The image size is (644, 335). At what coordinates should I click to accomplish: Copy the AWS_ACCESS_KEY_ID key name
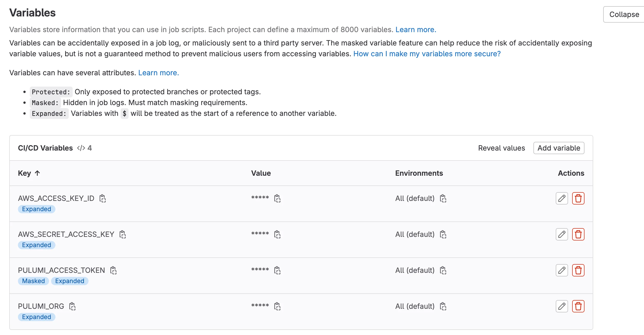click(103, 198)
